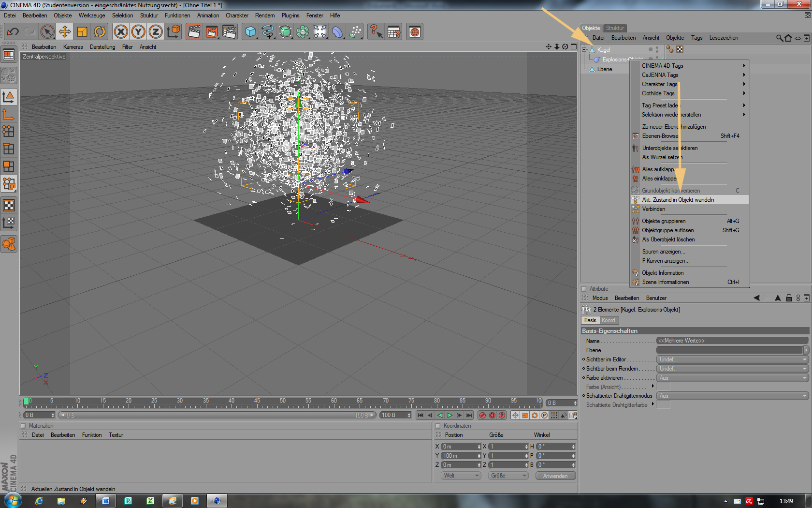The width and height of the screenshot is (812, 508).
Task: Open the Objekte menu in menu bar
Action: click(x=63, y=15)
